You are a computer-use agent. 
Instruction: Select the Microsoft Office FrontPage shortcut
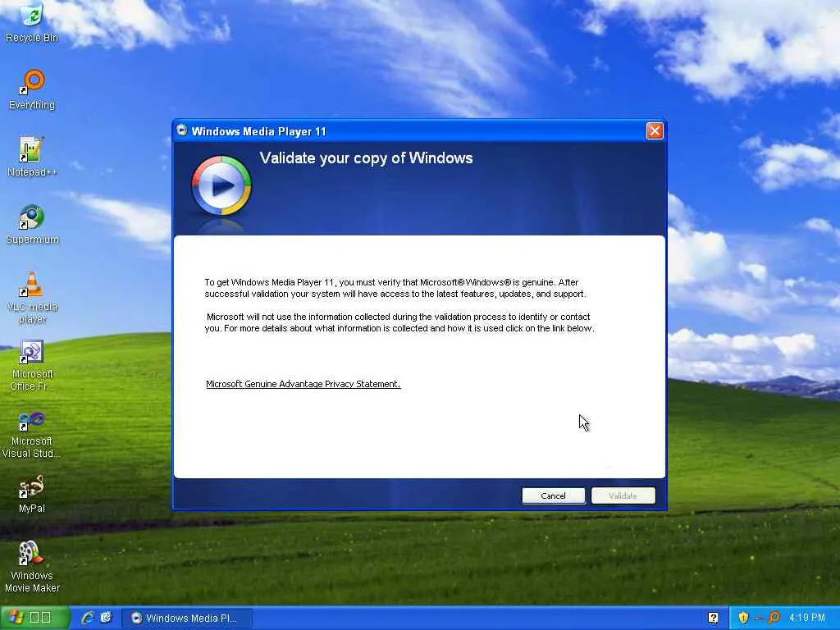[32, 365]
